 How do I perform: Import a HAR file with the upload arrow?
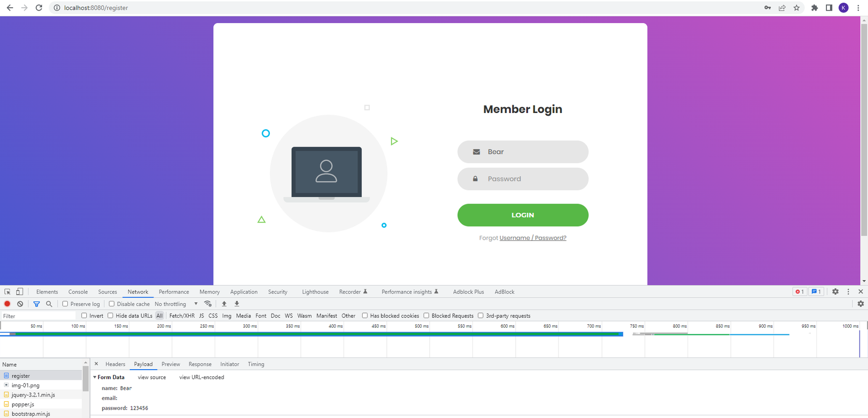tap(224, 304)
